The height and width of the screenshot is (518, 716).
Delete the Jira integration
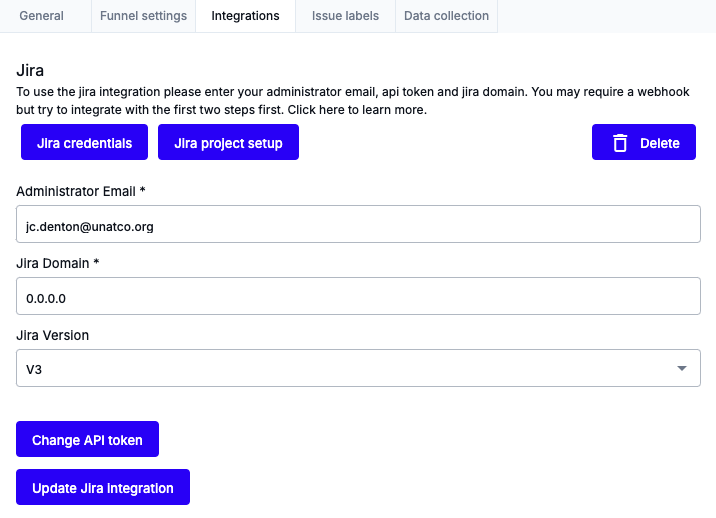click(644, 143)
